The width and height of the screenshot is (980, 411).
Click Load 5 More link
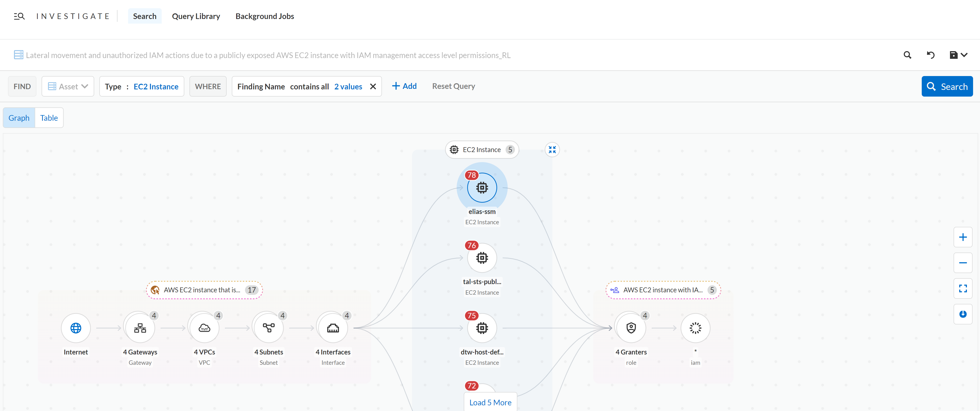pyautogui.click(x=490, y=402)
